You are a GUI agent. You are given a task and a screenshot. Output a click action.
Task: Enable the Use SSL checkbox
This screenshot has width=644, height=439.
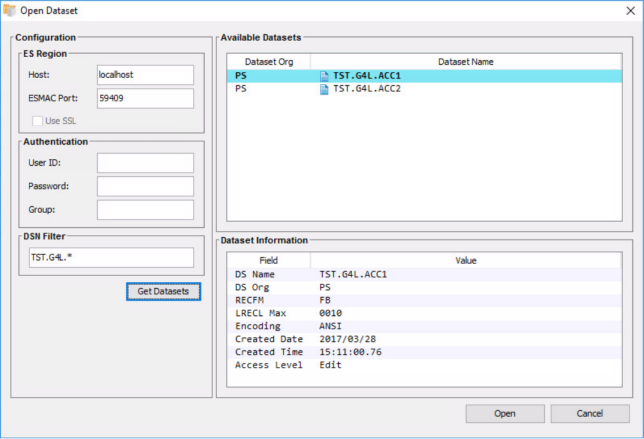pos(38,121)
